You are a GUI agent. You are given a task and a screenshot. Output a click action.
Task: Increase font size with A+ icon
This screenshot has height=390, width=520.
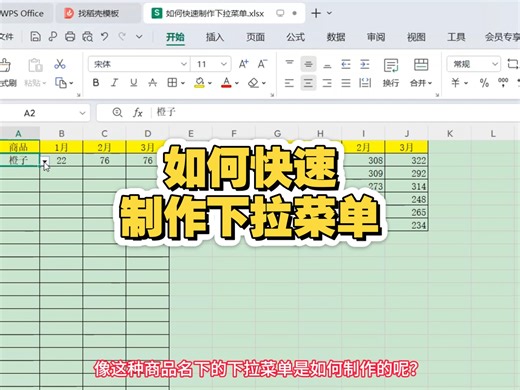click(x=244, y=64)
